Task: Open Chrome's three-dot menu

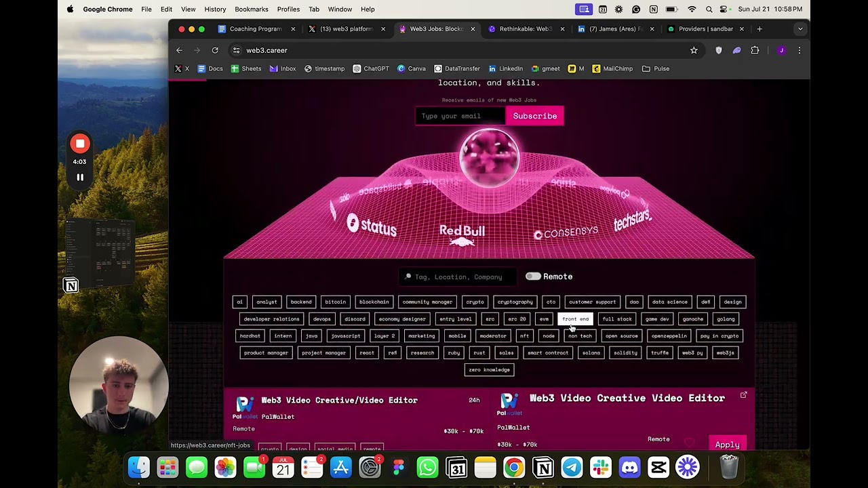Action: (800, 50)
